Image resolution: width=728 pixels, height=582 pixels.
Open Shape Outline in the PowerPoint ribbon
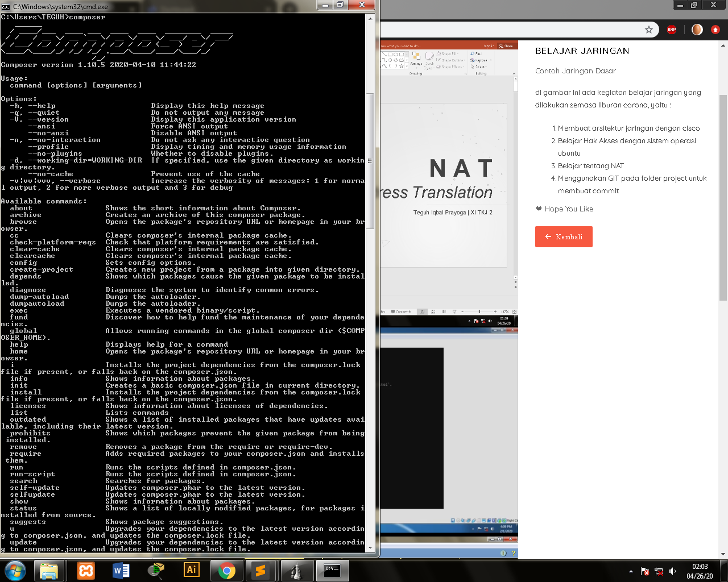coord(452,60)
